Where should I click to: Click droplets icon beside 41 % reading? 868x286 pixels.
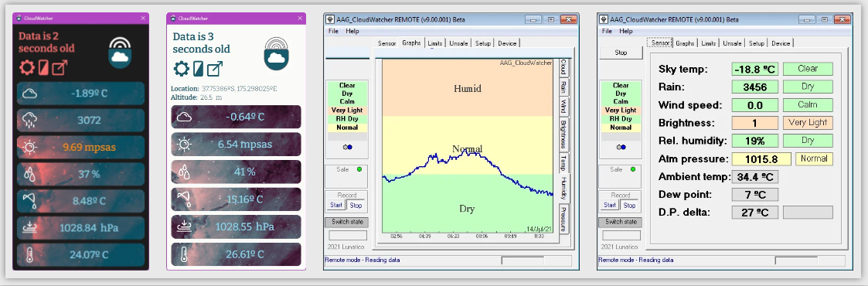pos(184,172)
